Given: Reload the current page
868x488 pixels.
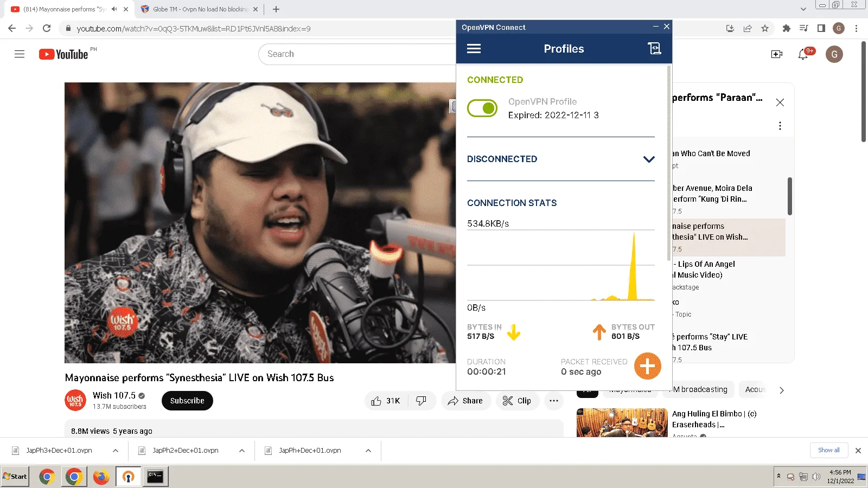Looking at the screenshot, I should (47, 28).
